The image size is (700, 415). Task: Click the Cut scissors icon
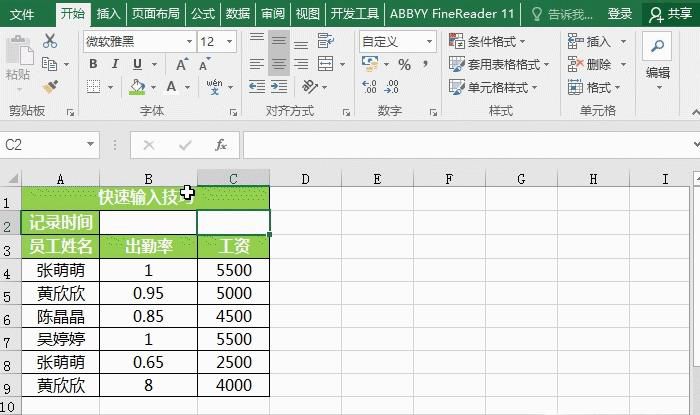pos(50,41)
